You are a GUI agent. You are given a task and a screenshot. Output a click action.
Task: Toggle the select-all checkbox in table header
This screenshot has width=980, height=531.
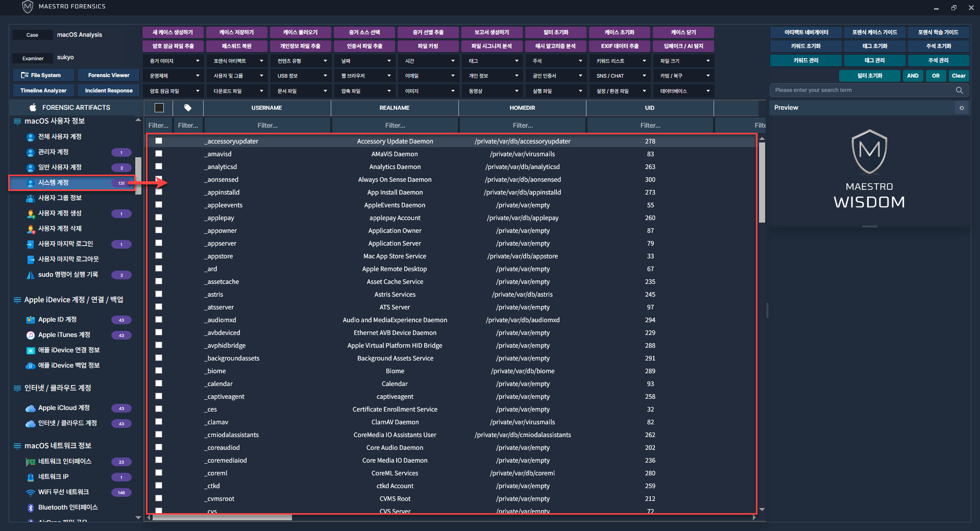(x=159, y=108)
